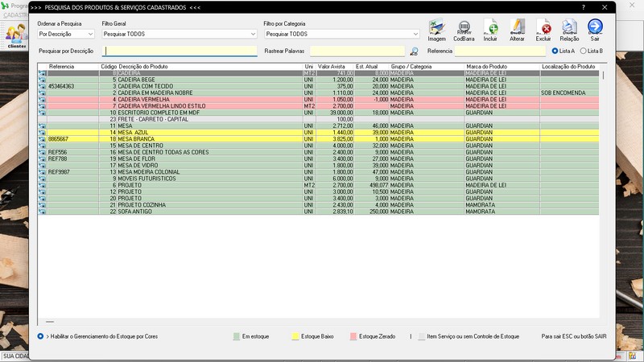Select the FRETE - CARRETO - CAPITAL row
644x362 pixels.
(318, 119)
